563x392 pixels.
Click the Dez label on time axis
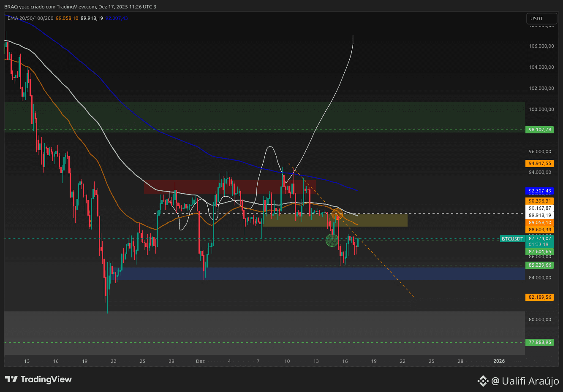[x=200, y=361]
